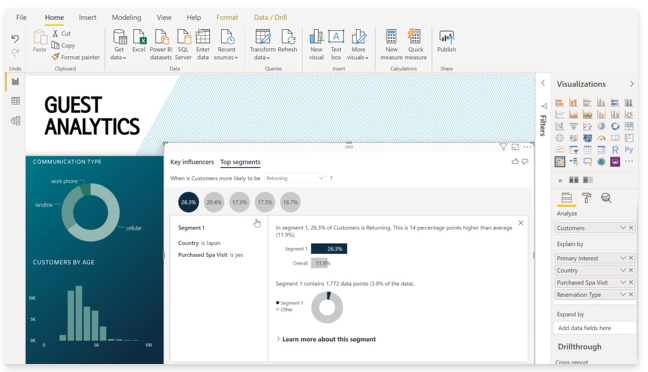Close the Segment 1 detail pane
648x372 pixels.
pos(521,223)
